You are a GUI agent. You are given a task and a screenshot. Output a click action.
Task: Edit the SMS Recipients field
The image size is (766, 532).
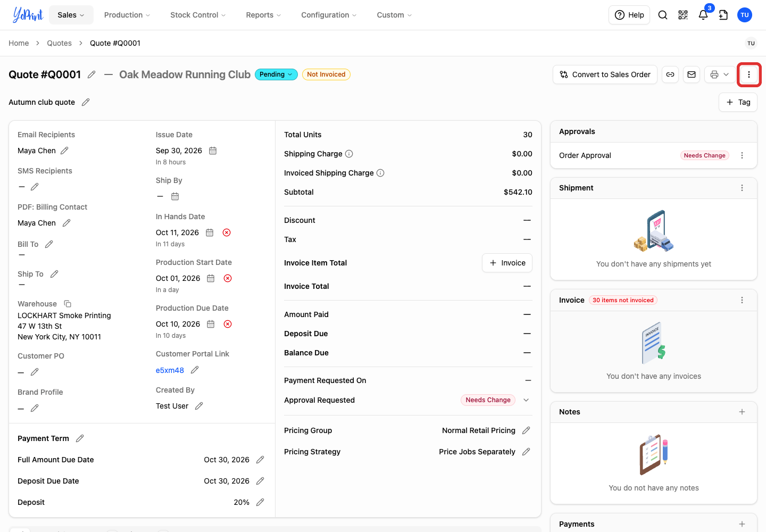(x=35, y=187)
